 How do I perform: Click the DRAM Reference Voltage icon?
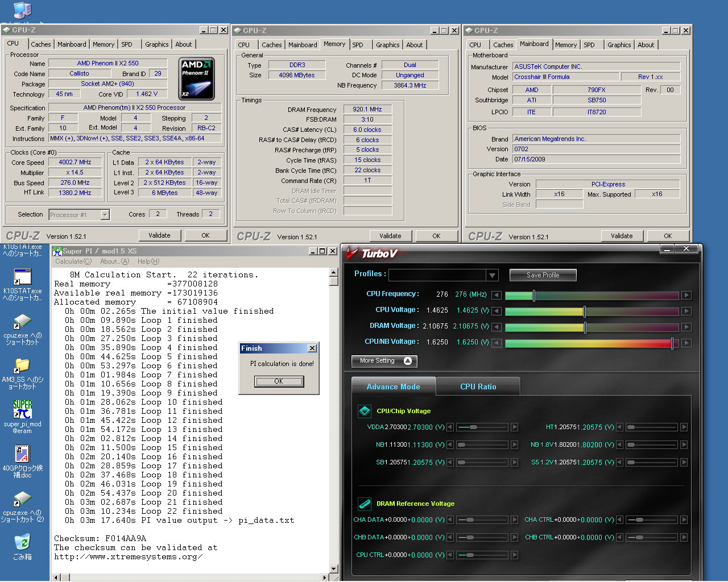365,504
